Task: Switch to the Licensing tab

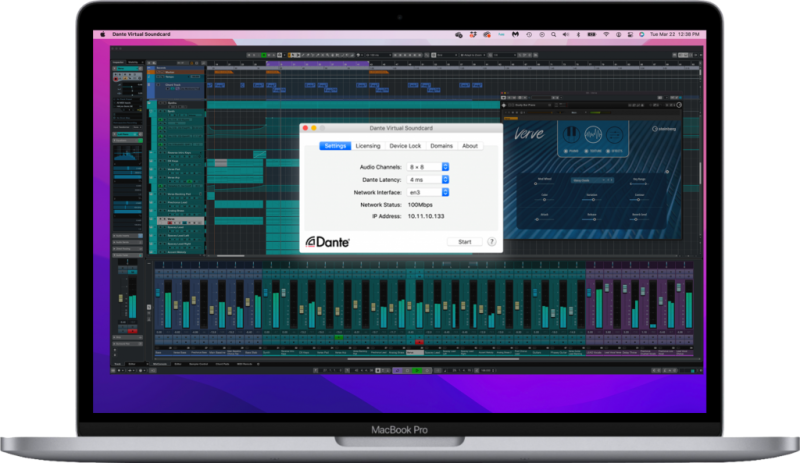Action: click(368, 146)
